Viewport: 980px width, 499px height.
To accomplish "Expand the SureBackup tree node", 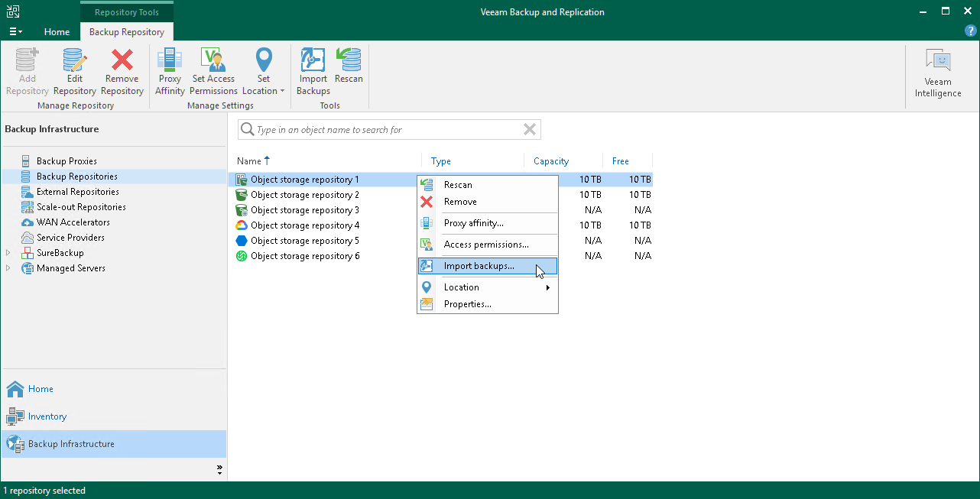I will click(x=8, y=253).
